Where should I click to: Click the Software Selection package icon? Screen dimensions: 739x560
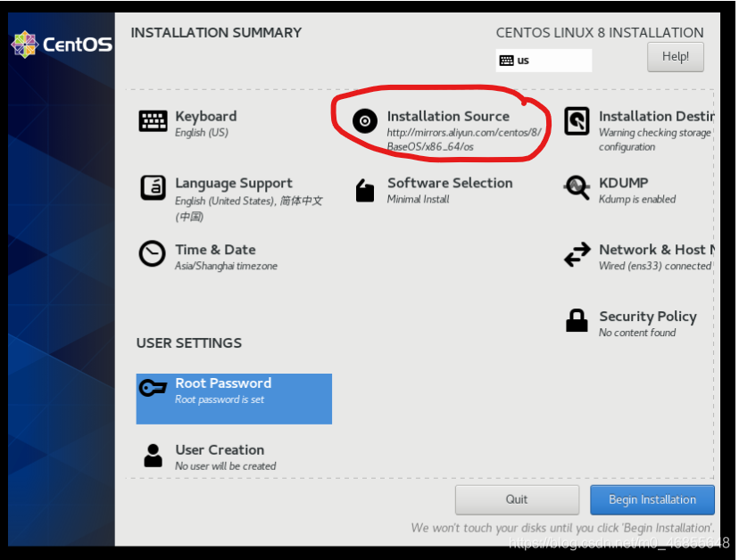[x=365, y=190]
